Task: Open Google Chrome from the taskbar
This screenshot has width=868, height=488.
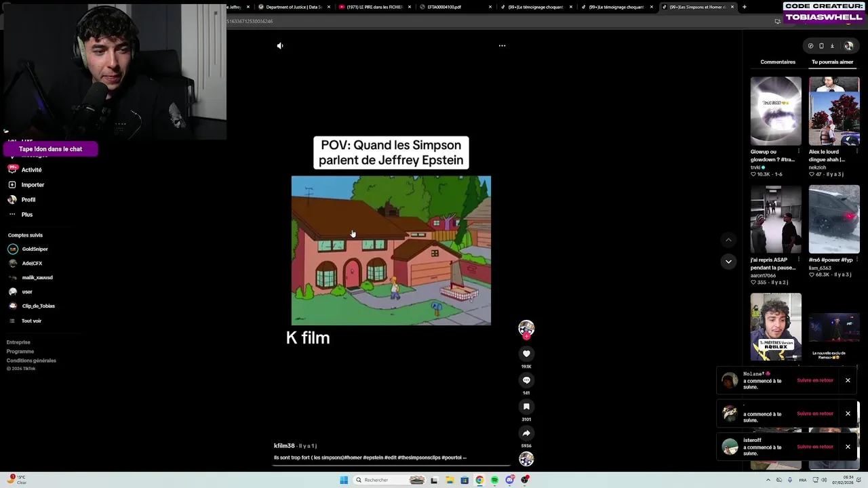Action: 479,481
